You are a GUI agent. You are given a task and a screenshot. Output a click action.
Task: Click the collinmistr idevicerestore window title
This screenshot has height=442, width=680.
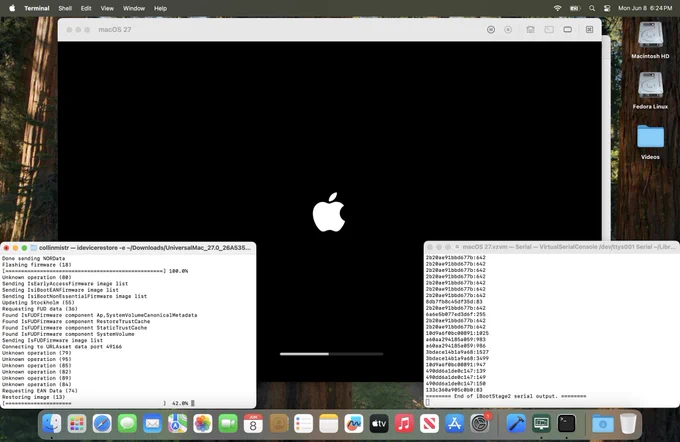[x=145, y=248]
